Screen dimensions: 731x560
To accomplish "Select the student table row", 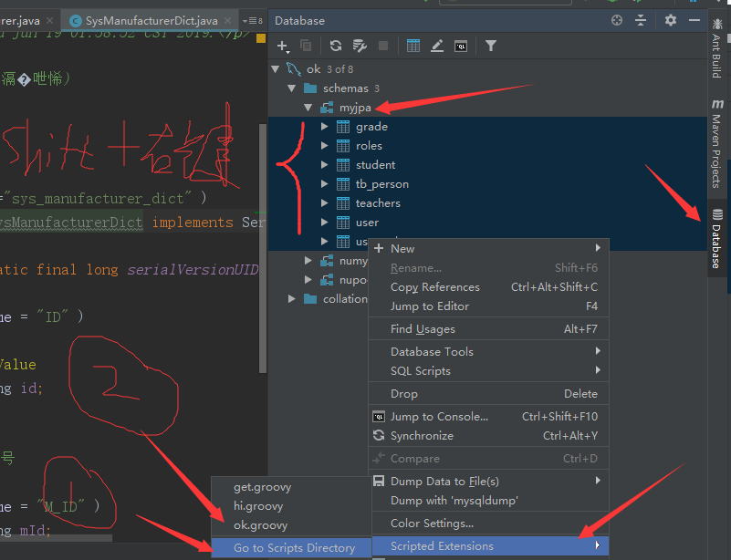I will [x=487, y=164].
